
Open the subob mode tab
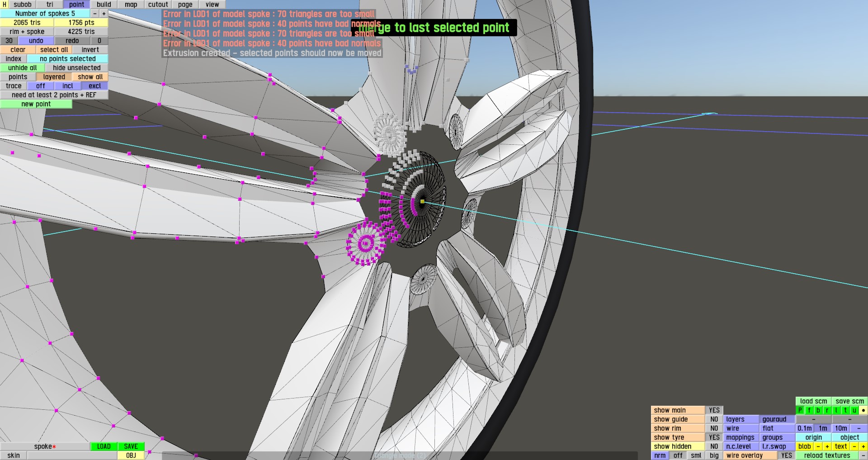[x=23, y=5]
